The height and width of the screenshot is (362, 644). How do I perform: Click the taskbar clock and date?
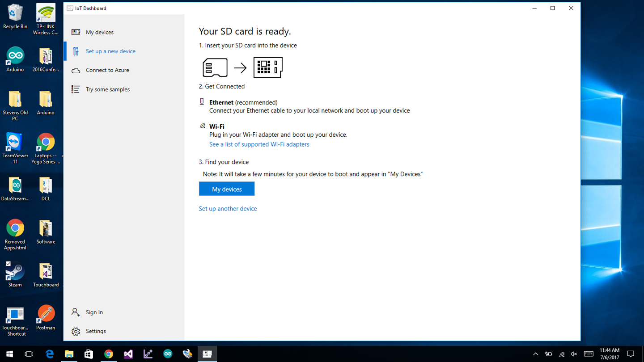coord(609,354)
